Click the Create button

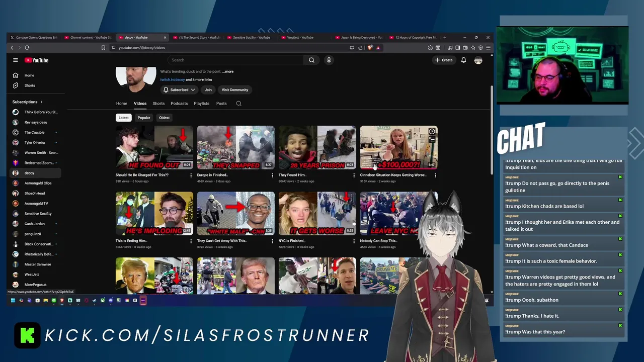point(444,60)
